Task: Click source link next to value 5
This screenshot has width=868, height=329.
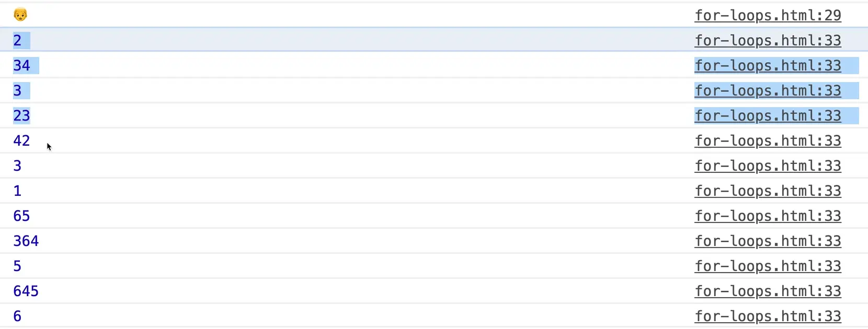Action: (768, 266)
